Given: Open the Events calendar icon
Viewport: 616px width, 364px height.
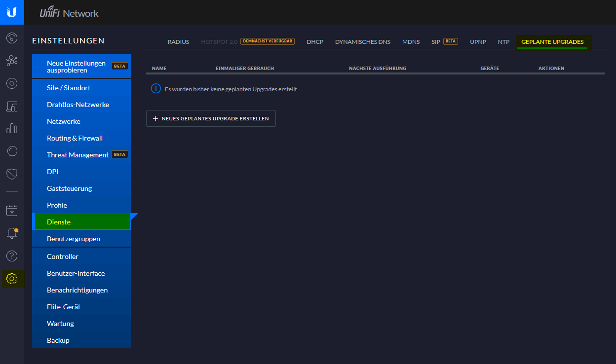Looking at the screenshot, I should pyautogui.click(x=12, y=211).
